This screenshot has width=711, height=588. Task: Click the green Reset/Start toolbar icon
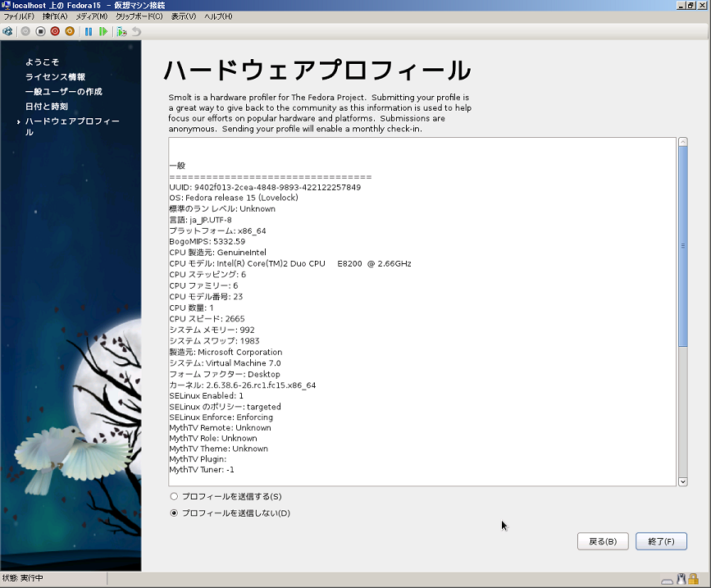coord(103,31)
